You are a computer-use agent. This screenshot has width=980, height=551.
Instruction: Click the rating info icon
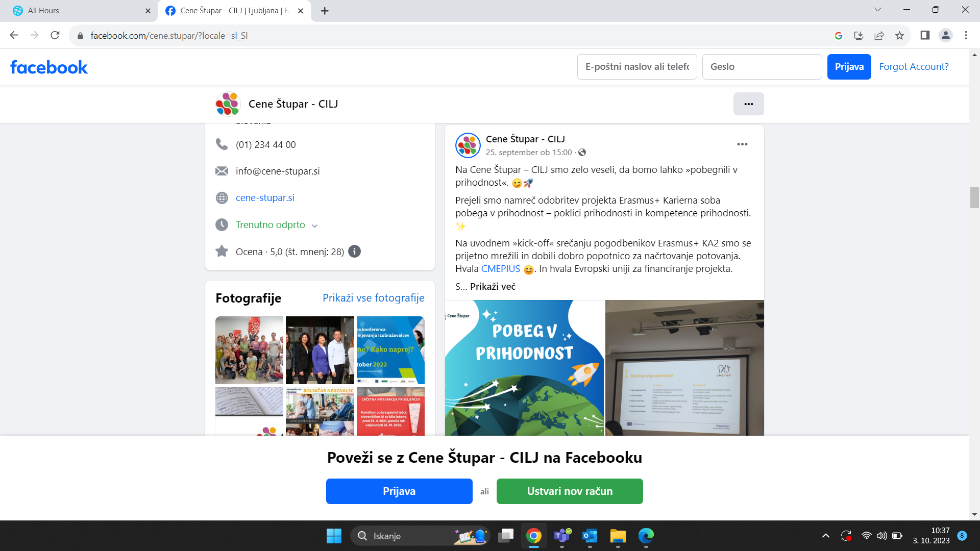tap(354, 252)
